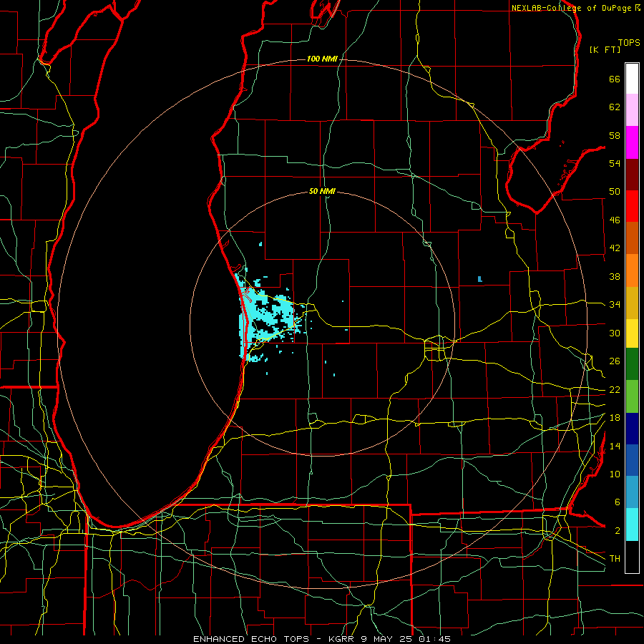Click the Enhanced Echo Tops KGRR caption

[322, 639]
